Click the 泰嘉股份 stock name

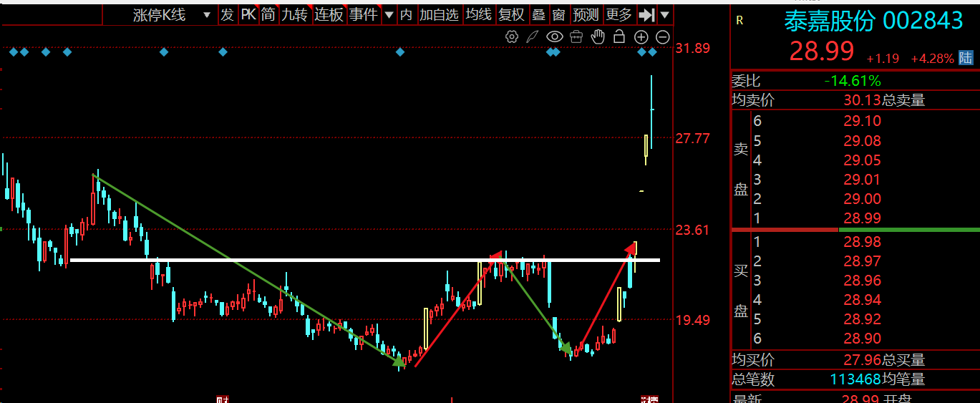point(830,21)
